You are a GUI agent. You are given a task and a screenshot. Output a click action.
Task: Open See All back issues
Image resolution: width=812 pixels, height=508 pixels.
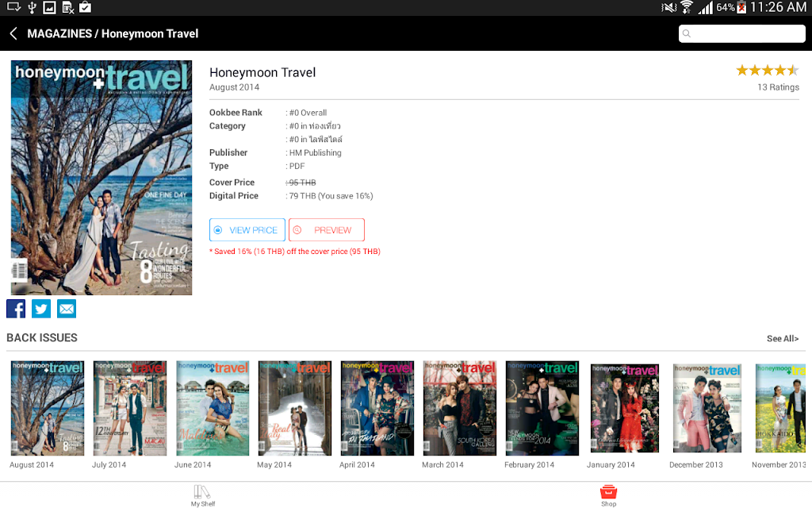point(783,338)
